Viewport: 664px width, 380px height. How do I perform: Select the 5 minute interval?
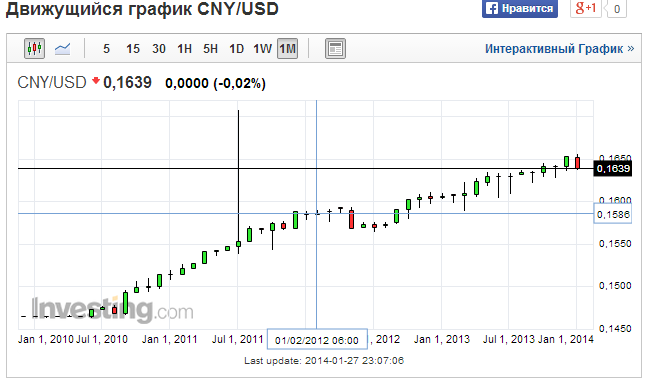[106, 49]
